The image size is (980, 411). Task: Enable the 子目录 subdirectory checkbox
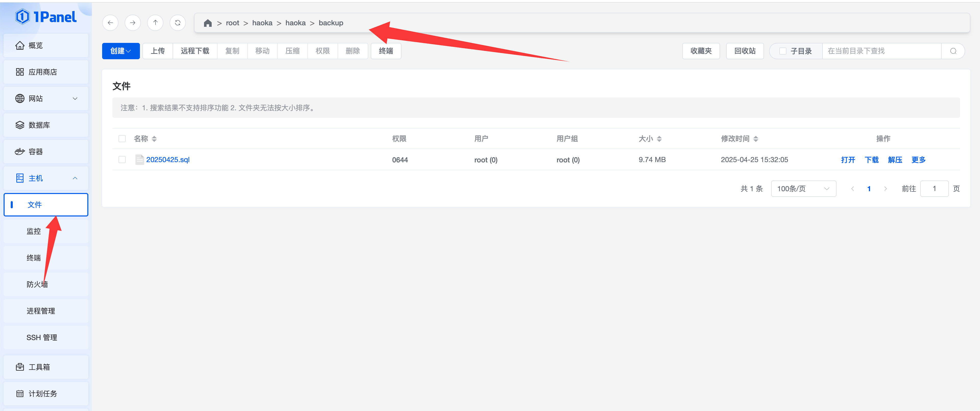click(x=783, y=51)
